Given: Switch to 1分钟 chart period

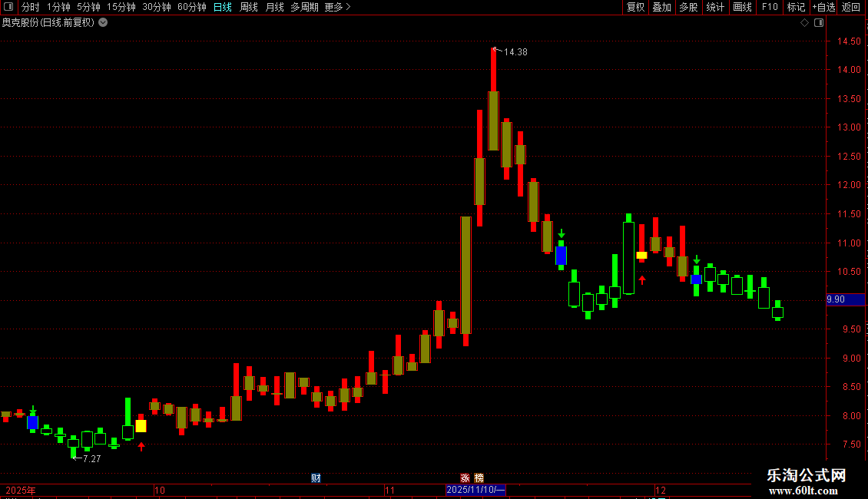Looking at the screenshot, I should pos(58,7).
